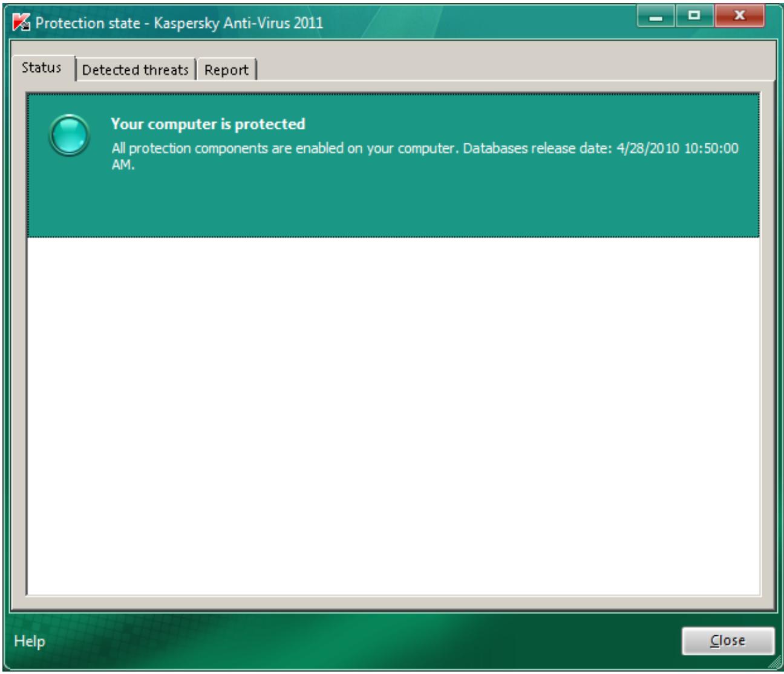The height and width of the screenshot is (674, 784).
Task: Switch to the Detected threats tab
Action: tap(136, 70)
